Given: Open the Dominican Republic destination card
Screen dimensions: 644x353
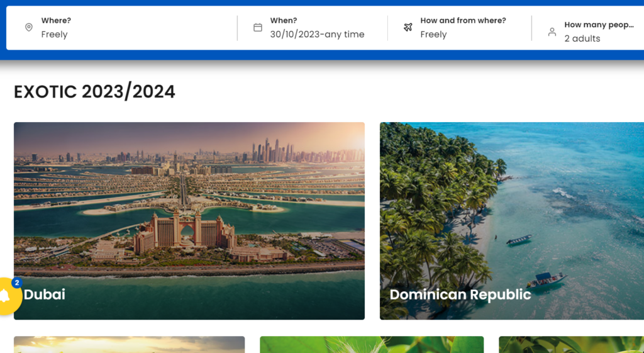Looking at the screenshot, I should 512,221.
